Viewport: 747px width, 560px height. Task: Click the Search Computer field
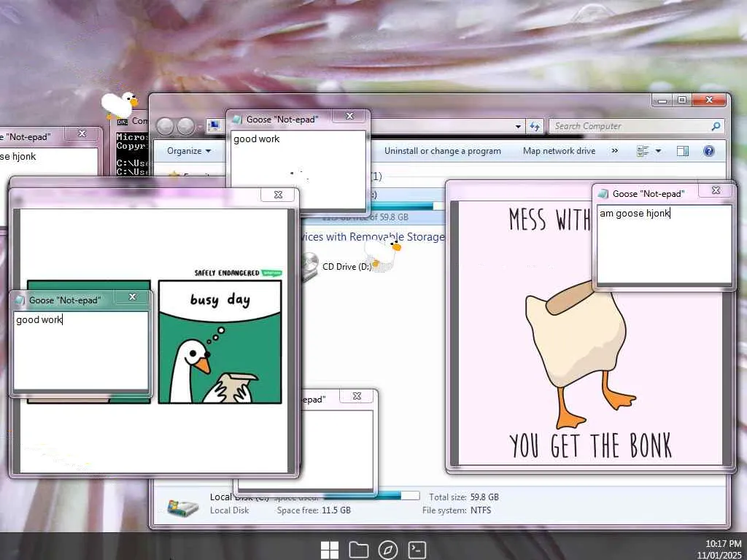636,126
